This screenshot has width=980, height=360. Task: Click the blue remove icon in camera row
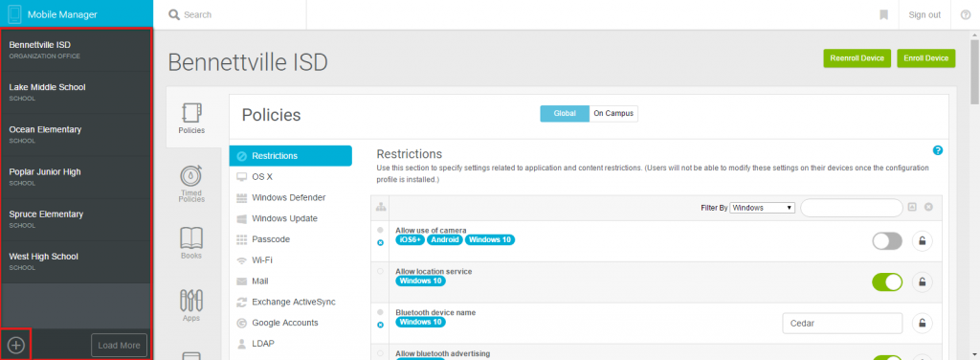[381, 242]
